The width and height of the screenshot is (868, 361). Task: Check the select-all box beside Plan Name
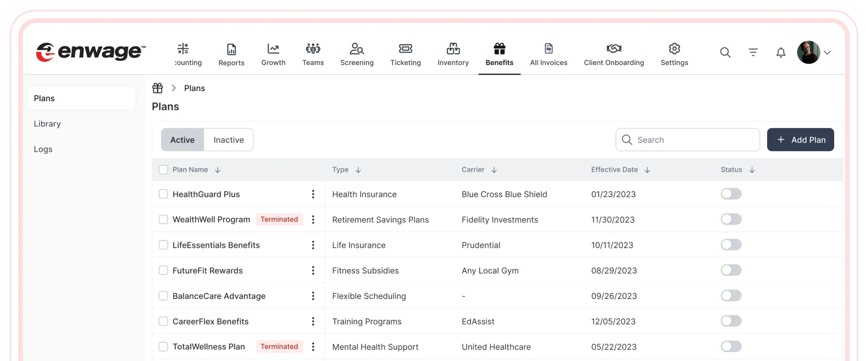click(x=163, y=170)
